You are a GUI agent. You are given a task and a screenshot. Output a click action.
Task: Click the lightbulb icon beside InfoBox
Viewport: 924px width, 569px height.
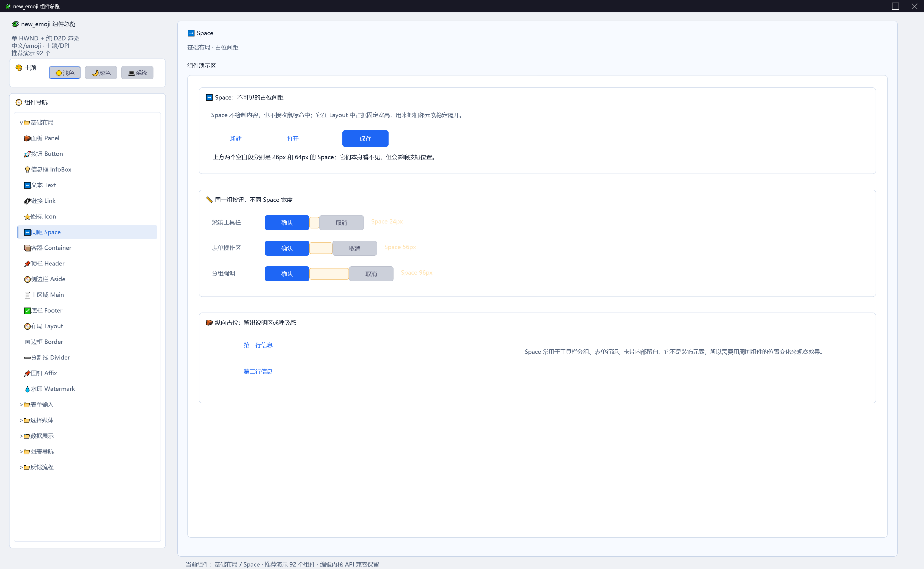coord(27,170)
